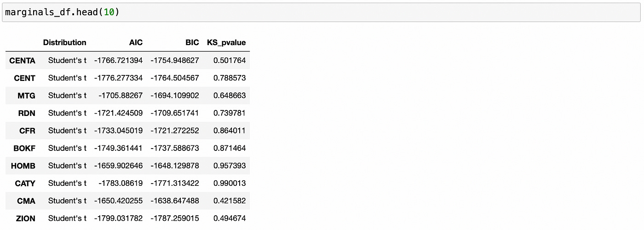Select the AIC column header

[x=136, y=42]
